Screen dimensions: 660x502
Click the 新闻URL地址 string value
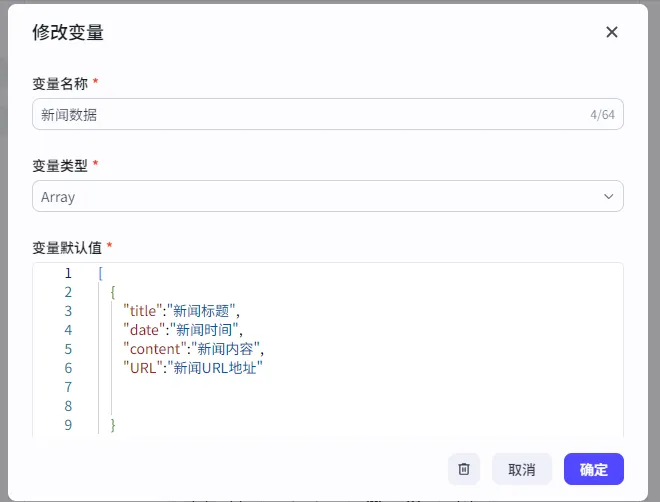coord(217,368)
